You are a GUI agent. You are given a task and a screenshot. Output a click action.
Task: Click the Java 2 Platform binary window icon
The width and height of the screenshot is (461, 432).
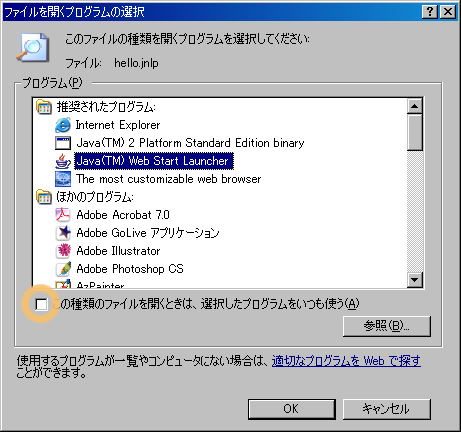click(x=63, y=143)
